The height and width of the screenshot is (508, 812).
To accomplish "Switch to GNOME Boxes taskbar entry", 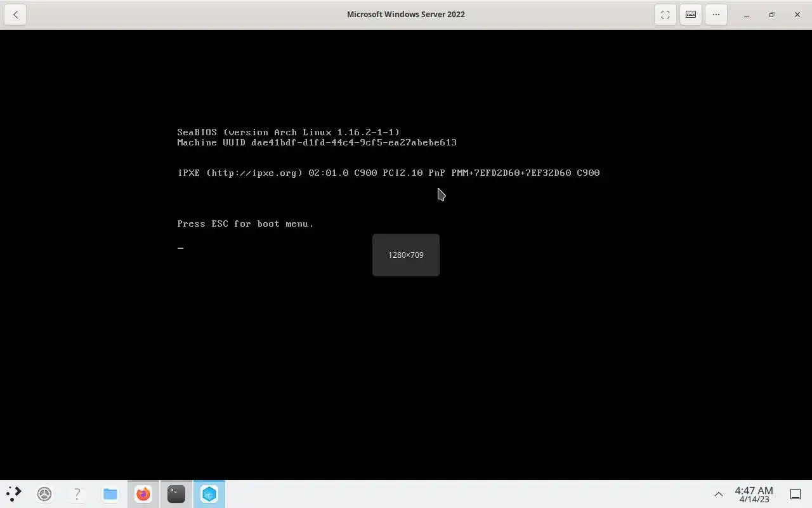I will pyautogui.click(x=209, y=494).
